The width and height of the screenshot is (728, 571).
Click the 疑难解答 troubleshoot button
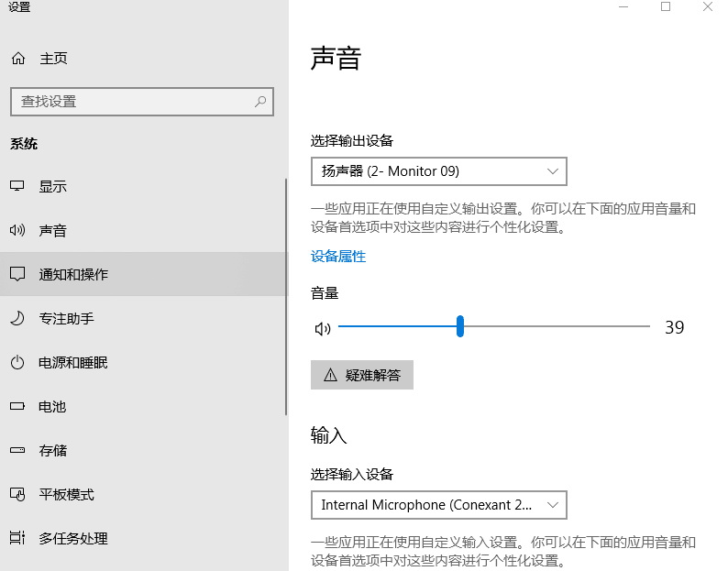click(x=362, y=375)
